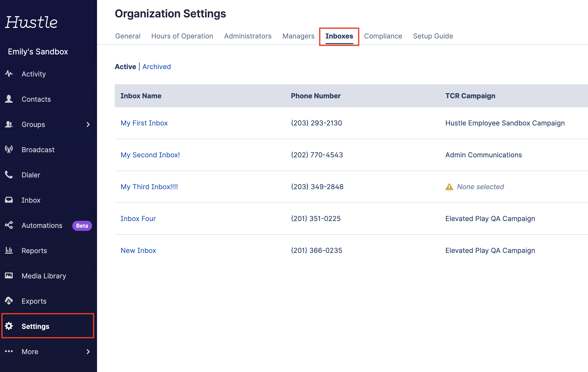
Task: Click the Media Library image icon
Action: click(x=9, y=276)
